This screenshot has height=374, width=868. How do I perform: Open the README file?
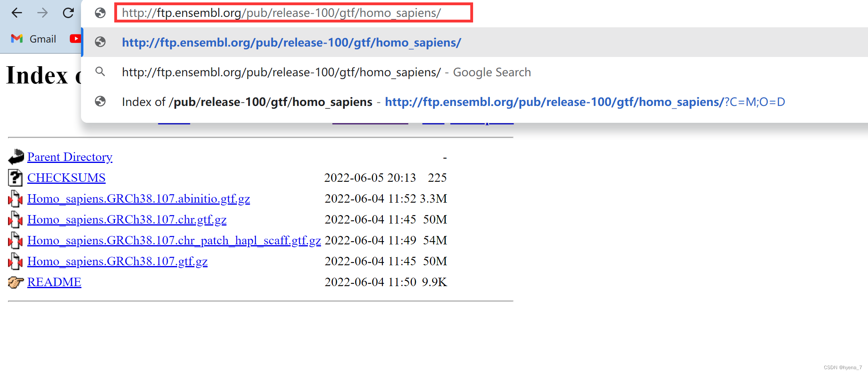[x=54, y=282]
